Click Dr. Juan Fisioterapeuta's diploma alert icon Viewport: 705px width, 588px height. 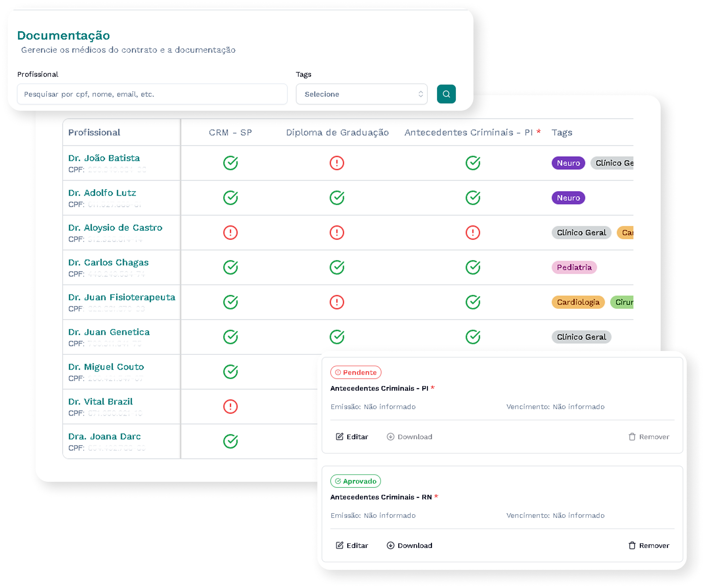(x=336, y=302)
